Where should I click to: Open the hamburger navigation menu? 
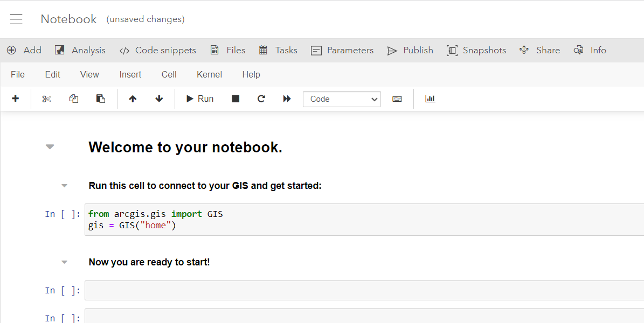tap(16, 18)
